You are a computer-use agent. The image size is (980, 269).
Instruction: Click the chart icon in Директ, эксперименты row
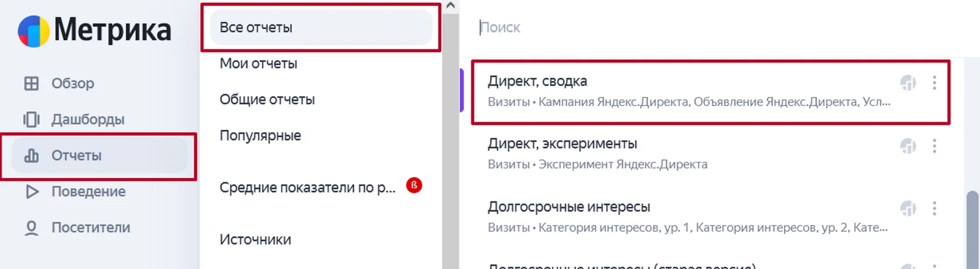(x=908, y=146)
